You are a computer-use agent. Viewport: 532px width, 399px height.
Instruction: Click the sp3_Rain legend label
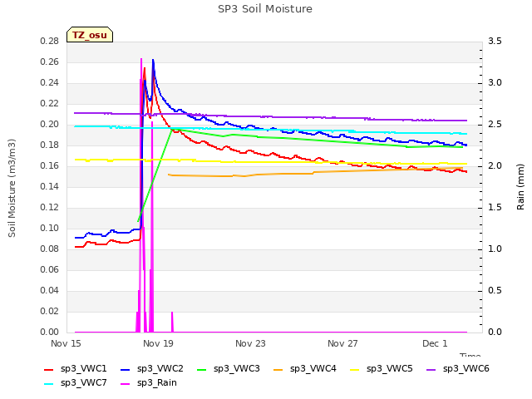tap(157, 382)
